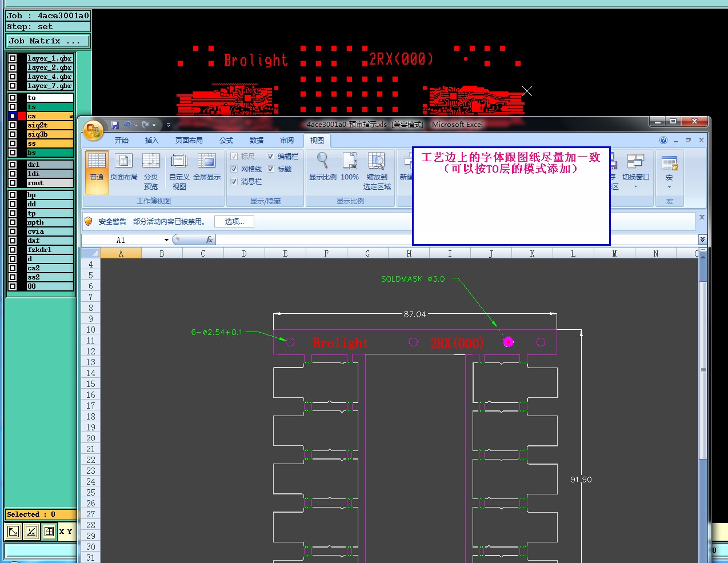
Task: Click red color swatch of cs layer
Action: point(22,116)
